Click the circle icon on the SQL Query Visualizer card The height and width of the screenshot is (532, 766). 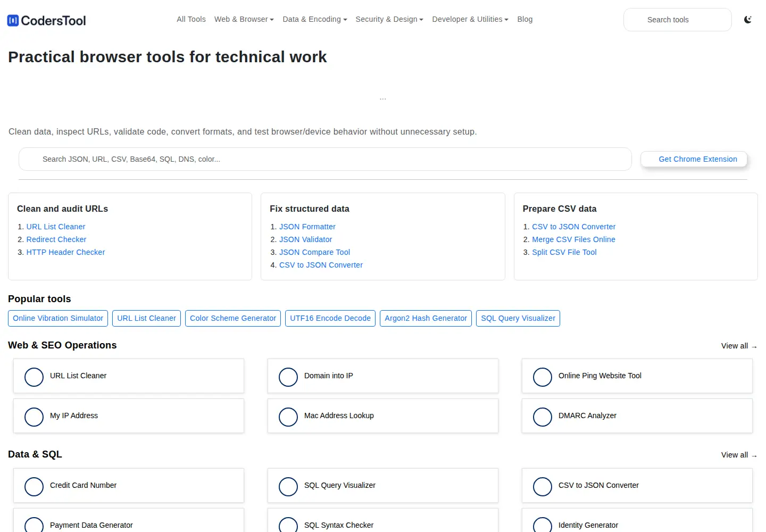[x=288, y=486]
